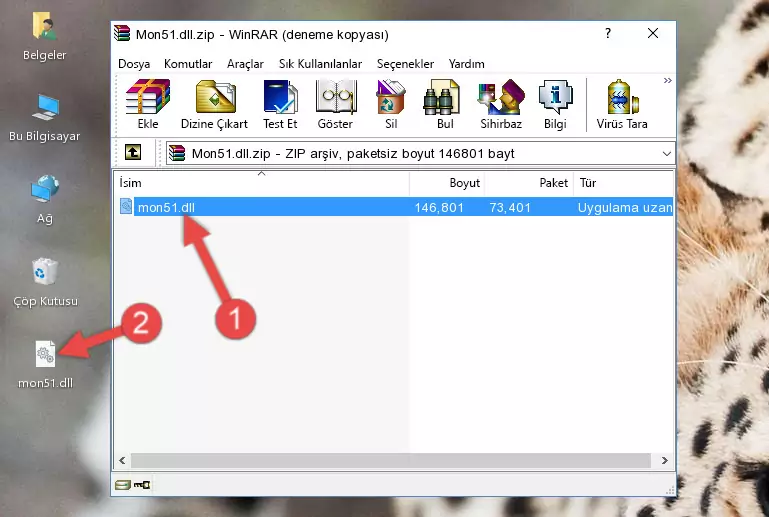The image size is (769, 517).
Task: Select the Ağ network desktop icon
Action: tap(45, 200)
